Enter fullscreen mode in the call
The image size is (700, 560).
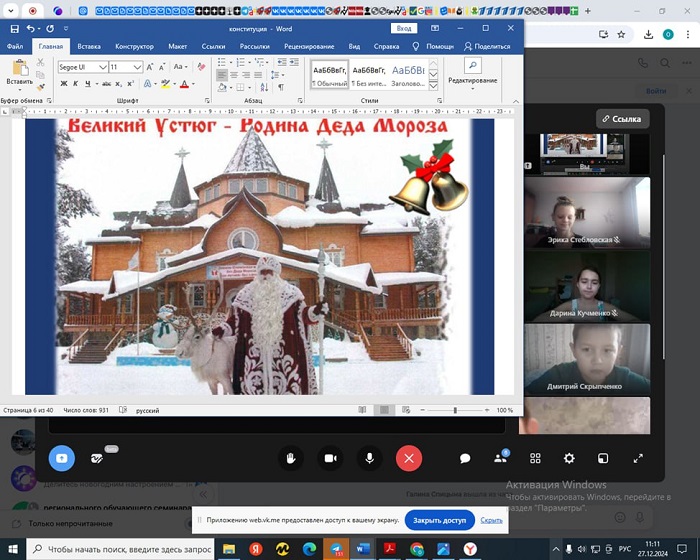[638, 459]
